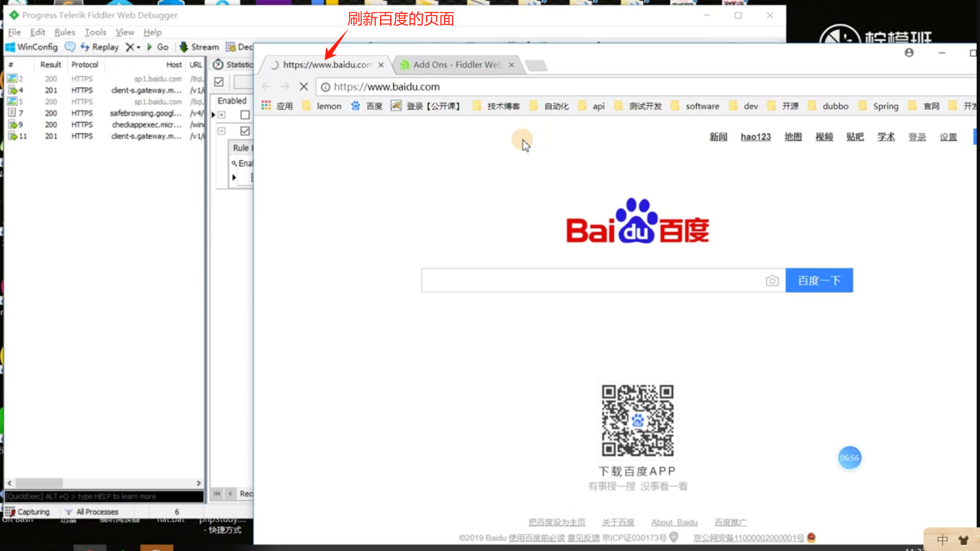
Task: Click the Replay toolbar button
Action: click(x=100, y=47)
